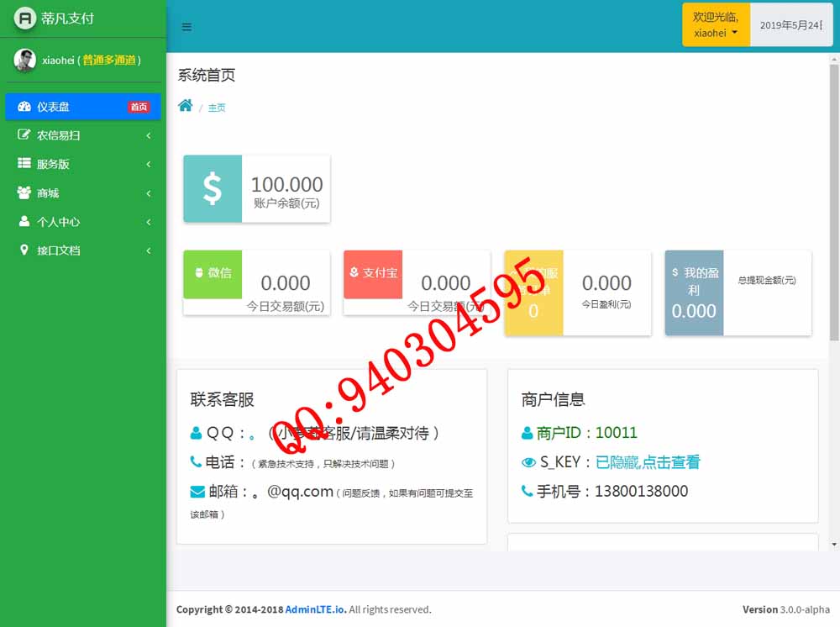
Task: Click the eye icon beside S_KEY
Action: (528, 462)
